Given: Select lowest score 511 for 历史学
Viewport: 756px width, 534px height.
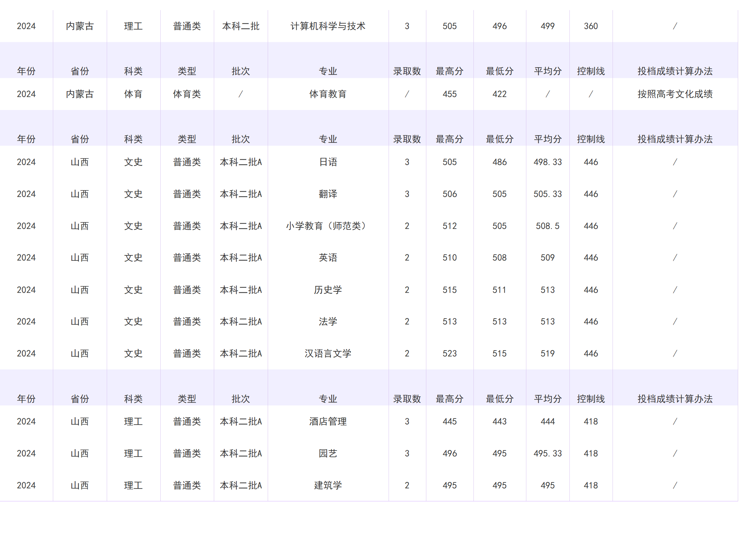Looking at the screenshot, I should 499,290.
